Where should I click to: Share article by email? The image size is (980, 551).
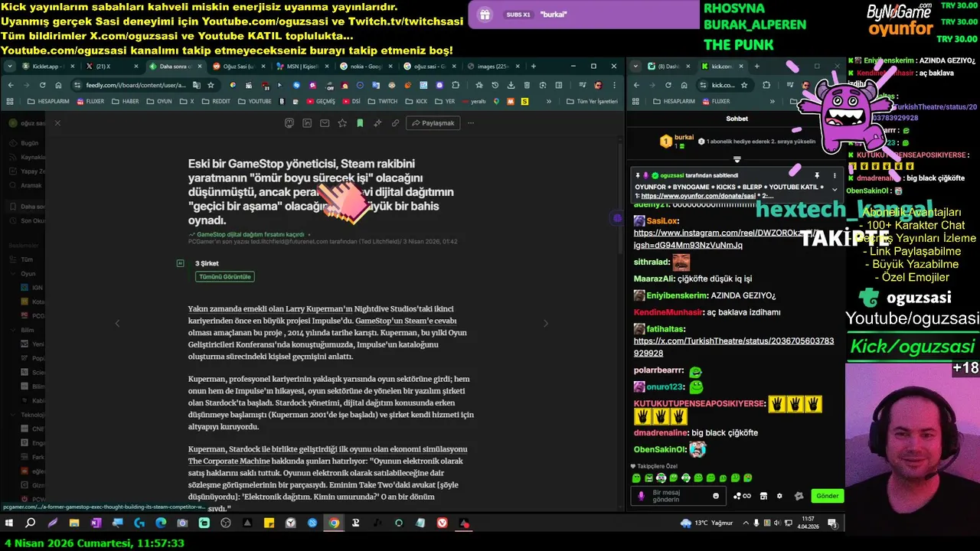point(325,122)
